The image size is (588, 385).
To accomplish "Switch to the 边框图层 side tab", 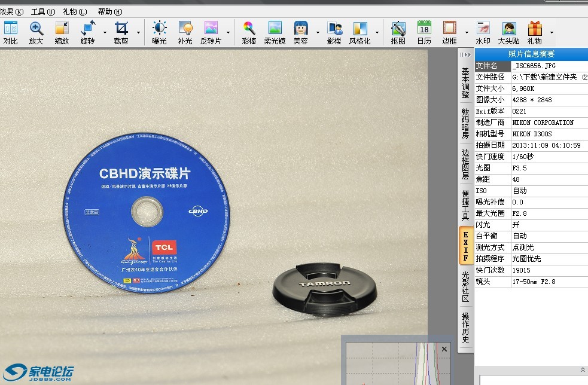I will pos(465,164).
